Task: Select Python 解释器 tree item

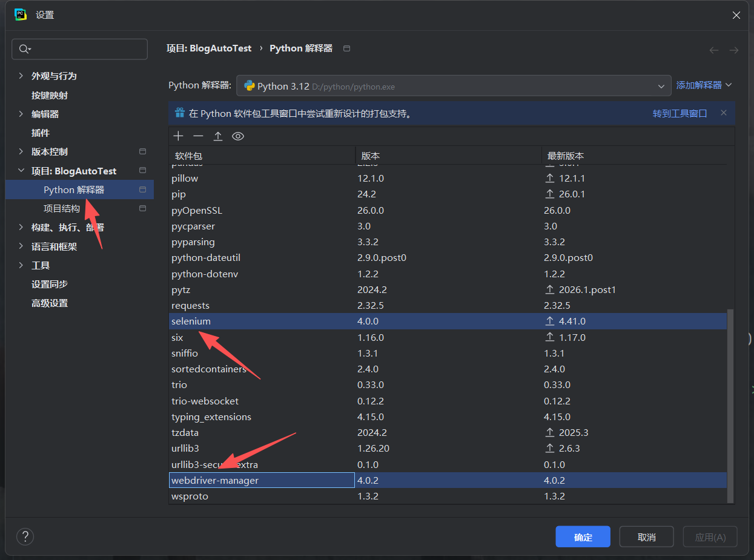Action: 79,189
